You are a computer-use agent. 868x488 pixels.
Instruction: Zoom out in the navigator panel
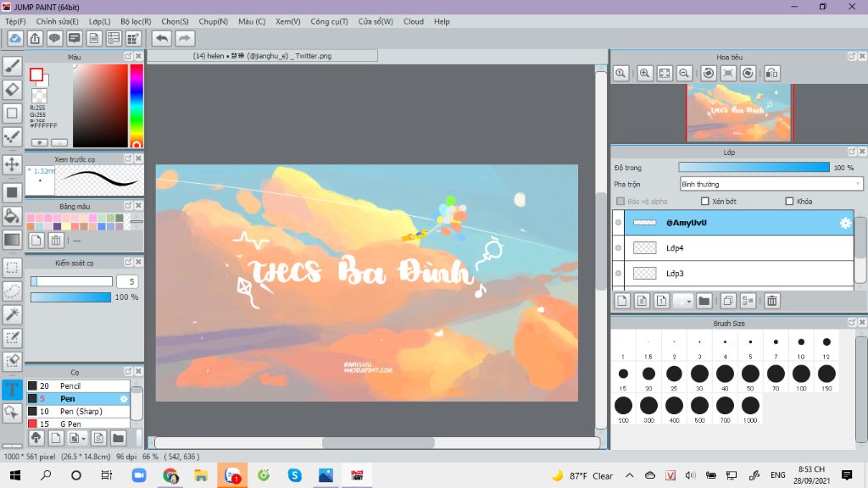(684, 73)
